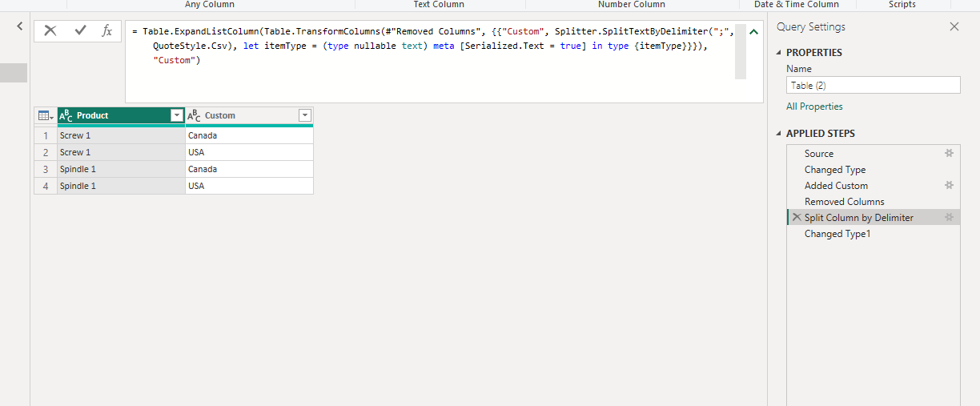The height and width of the screenshot is (406, 980).
Task: Open the All Properties link
Action: tap(814, 107)
